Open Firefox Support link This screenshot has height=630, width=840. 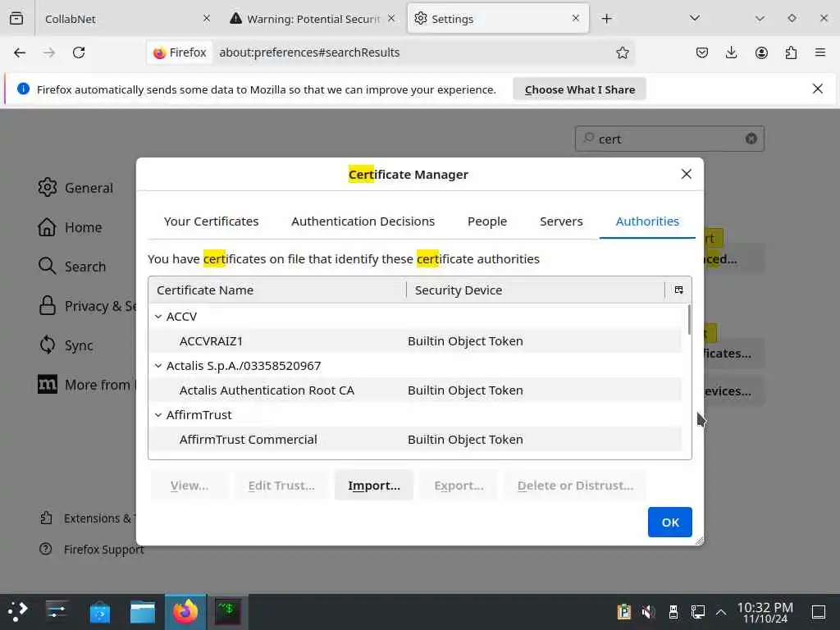(91, 549)
